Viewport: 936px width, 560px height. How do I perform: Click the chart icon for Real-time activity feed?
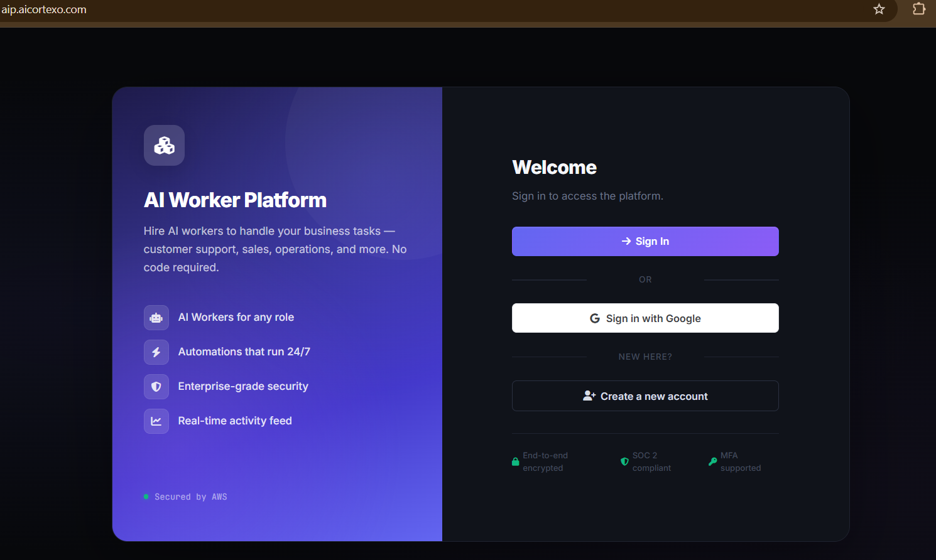click(x=156, y=421)
